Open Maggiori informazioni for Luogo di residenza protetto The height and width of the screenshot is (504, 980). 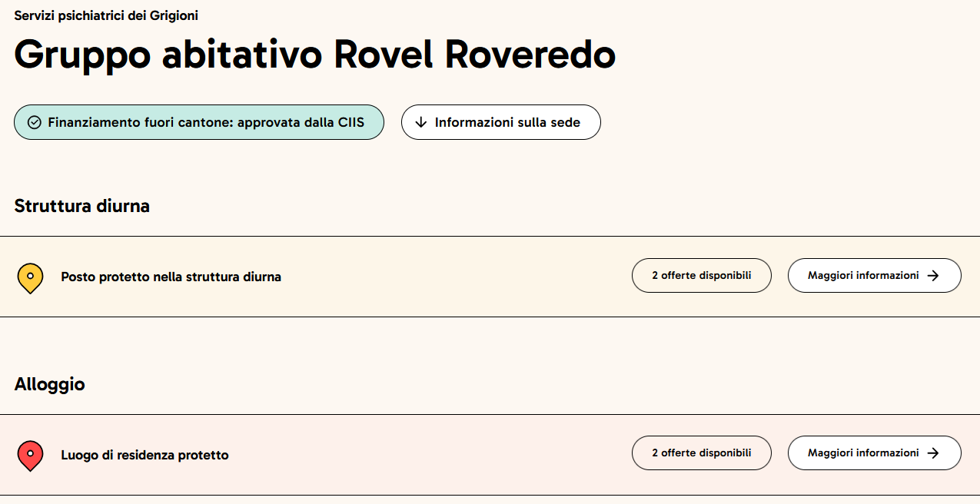(x=874, y=453)
